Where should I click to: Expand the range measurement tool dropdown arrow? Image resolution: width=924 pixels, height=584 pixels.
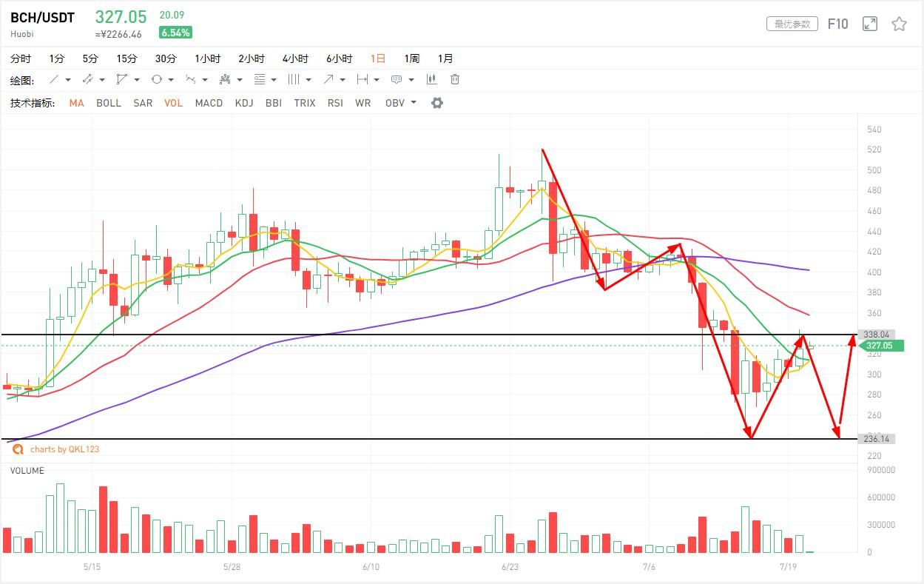[x=377, y=80]
